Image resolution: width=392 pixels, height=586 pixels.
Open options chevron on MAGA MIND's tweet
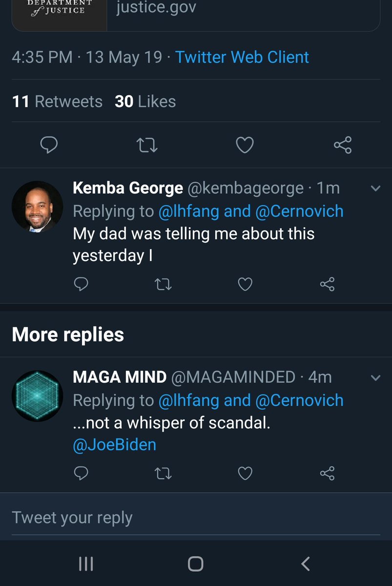tap(375, 377)
